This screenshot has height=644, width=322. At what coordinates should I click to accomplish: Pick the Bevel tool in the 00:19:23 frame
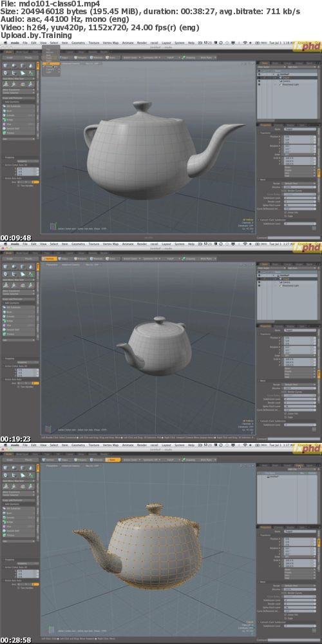click(x=19, y=312)
